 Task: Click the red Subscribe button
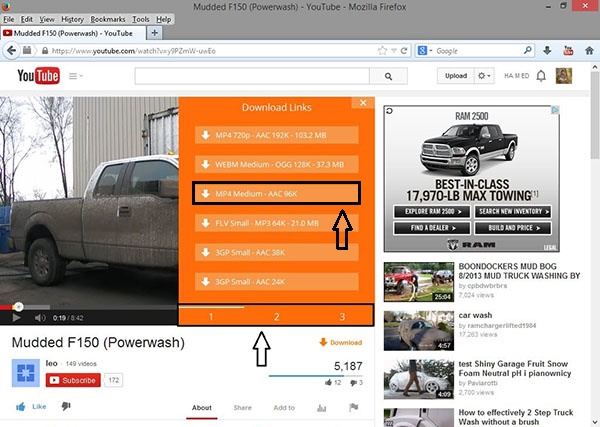click(73, 380)
